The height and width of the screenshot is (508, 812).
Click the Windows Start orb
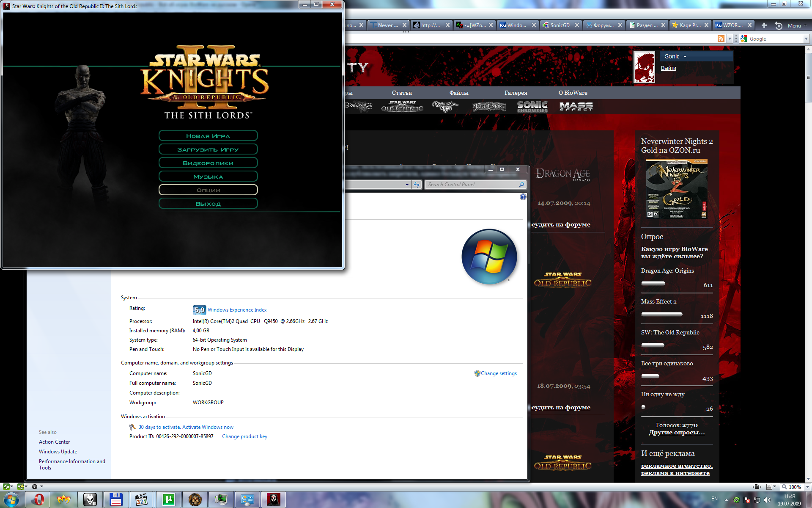[11, 500]
